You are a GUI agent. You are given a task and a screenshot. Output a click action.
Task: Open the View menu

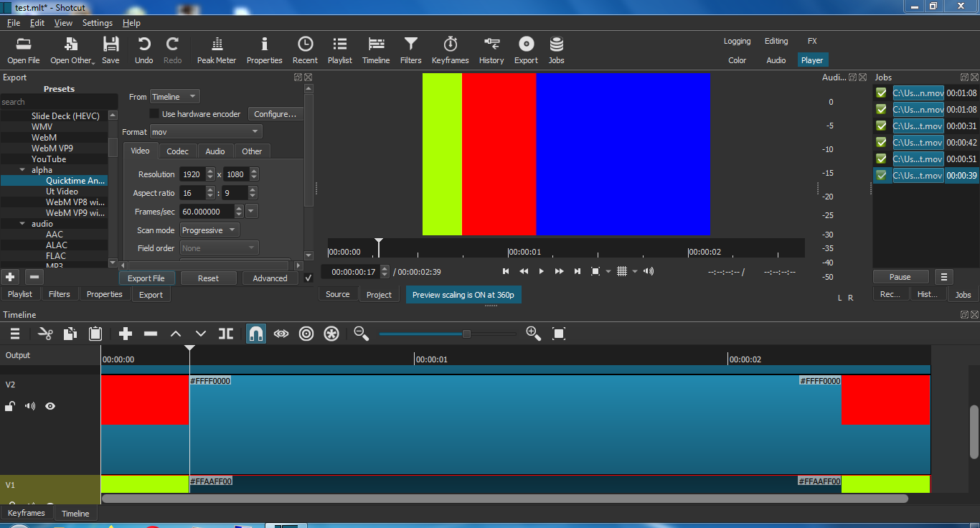[63, 23]
